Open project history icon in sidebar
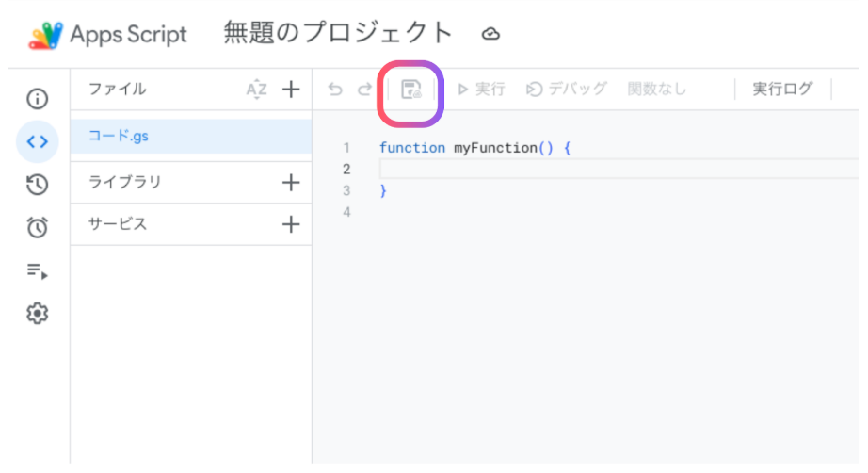Viewport: 868px width, 473px height. pos(38,186)
